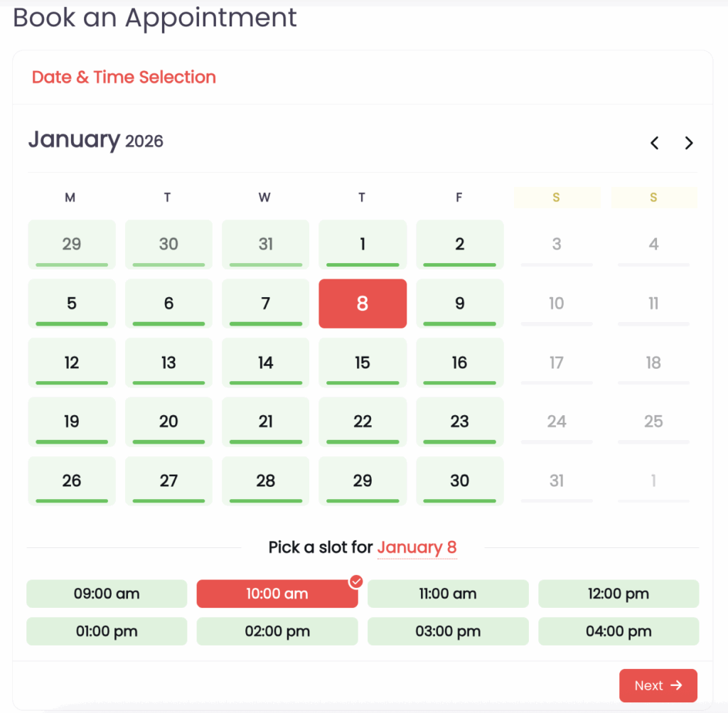Pick the 12:00 pm time slot
The width and height of the screenshot is (728, 713).
pos(618,594)
